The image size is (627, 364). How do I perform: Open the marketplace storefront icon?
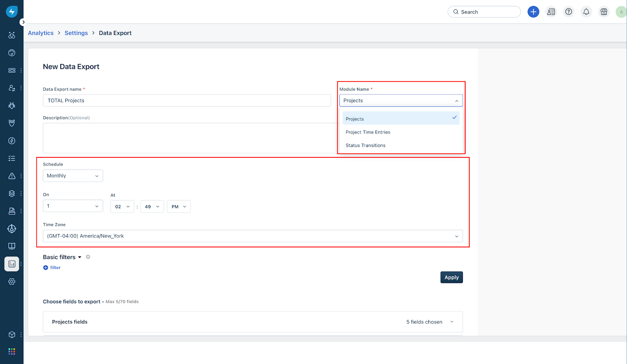[x=604, y=12]
